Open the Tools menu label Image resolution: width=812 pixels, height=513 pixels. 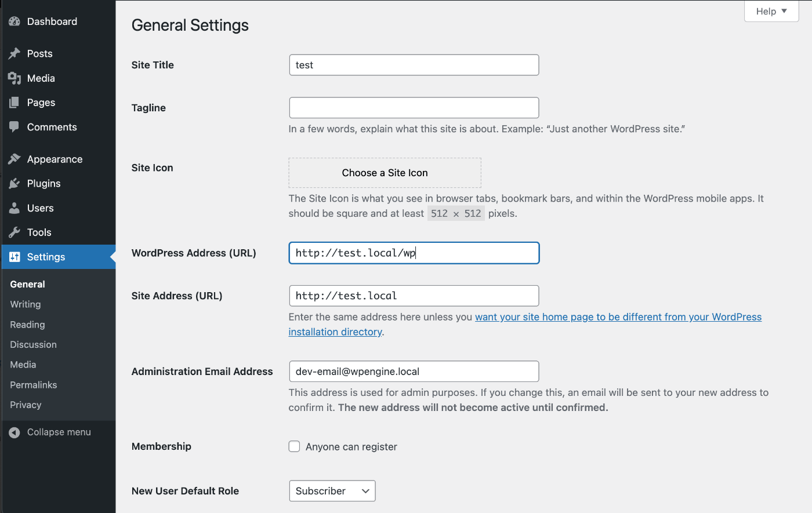pos(39,232)
